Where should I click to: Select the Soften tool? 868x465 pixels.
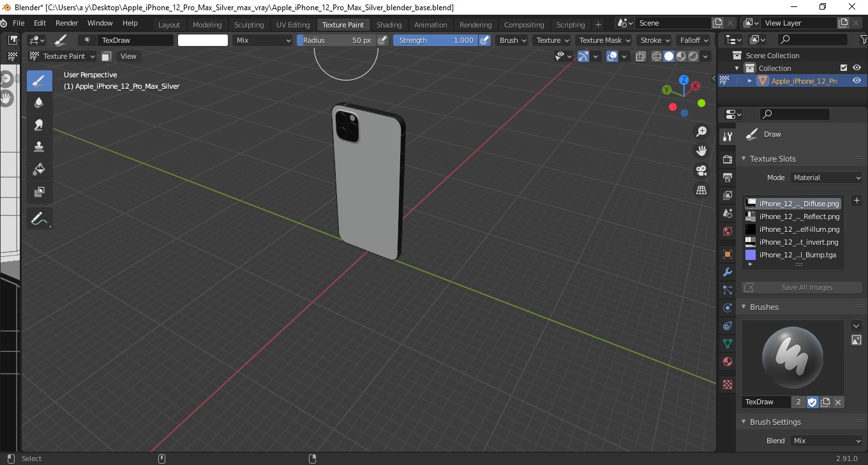39,103
